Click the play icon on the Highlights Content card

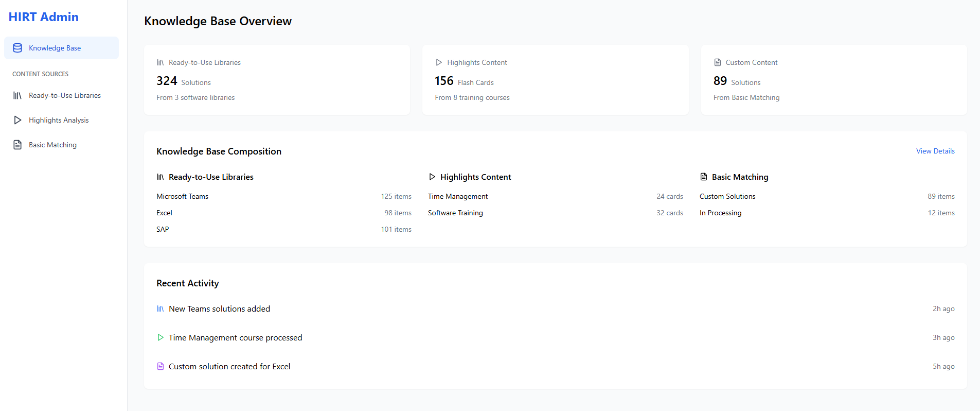[x=439, y=62]
